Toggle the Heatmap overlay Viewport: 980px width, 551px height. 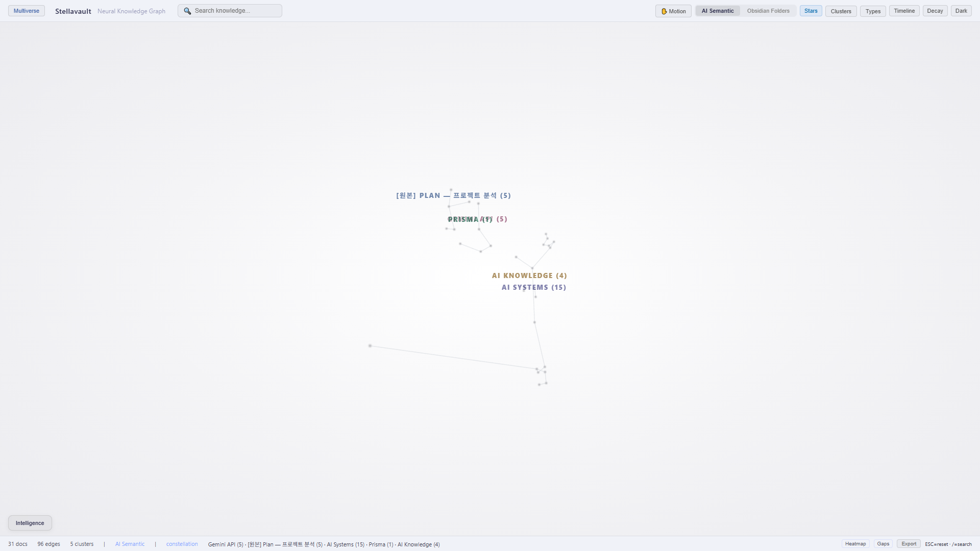(x=855, y=544)
